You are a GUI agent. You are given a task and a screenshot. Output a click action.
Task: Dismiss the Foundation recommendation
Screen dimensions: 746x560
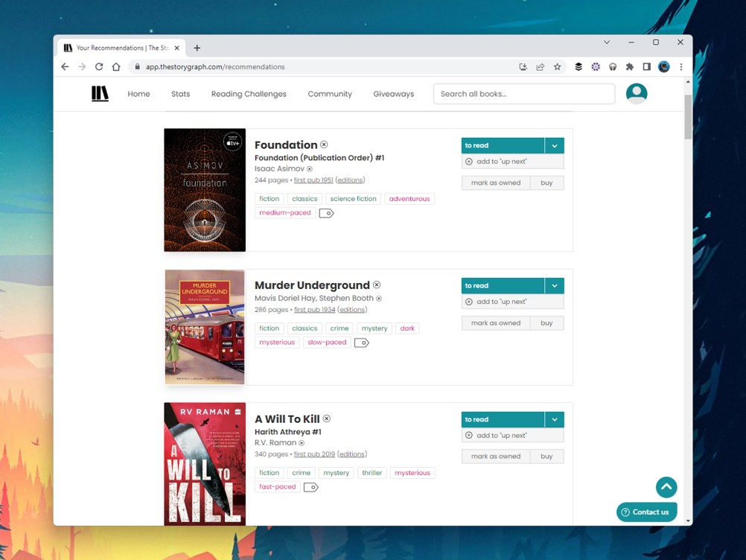[325, 144]
